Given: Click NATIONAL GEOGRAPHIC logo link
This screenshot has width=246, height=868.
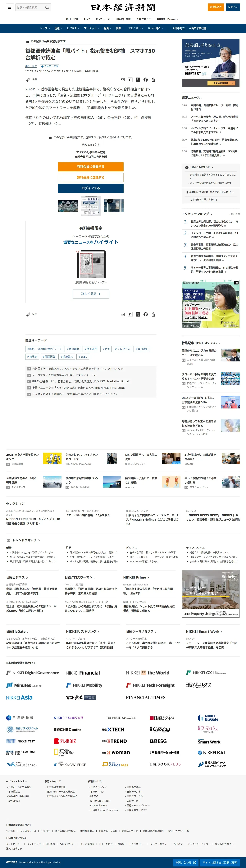Looking at the screenshot, I should [x=64, y=753].
